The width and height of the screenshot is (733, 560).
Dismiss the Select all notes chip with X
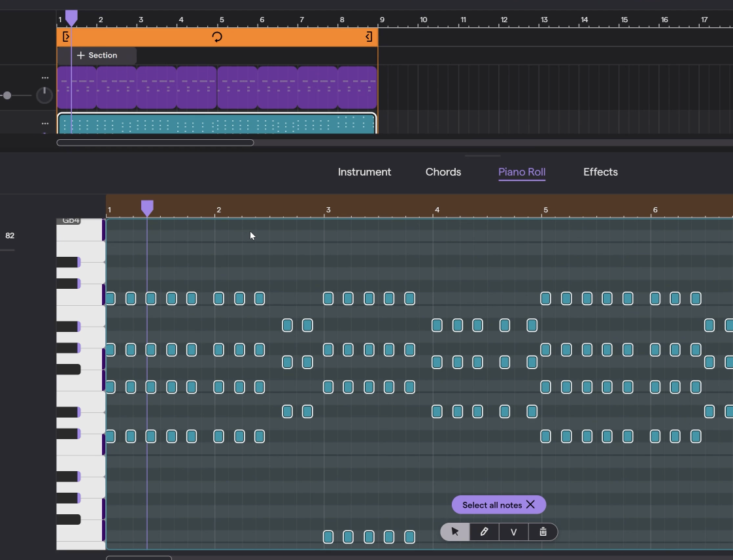click(x=530, y=504)
